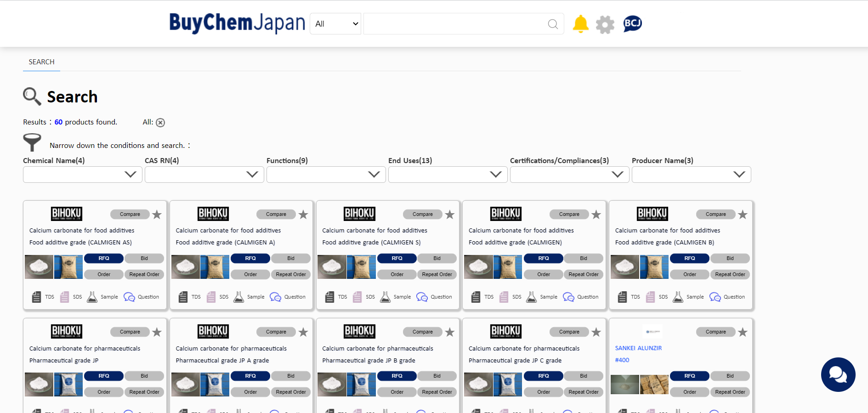868x413 pixels.
Task: Open settings via the gear icon
Action: point(605,24)
